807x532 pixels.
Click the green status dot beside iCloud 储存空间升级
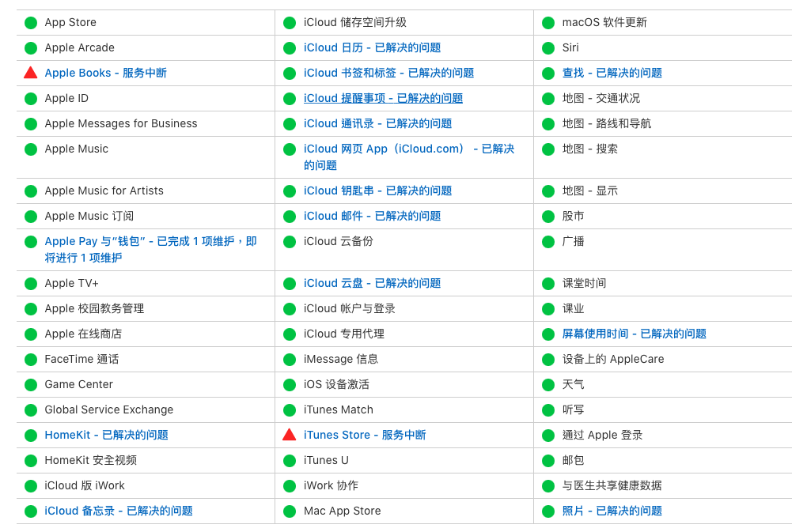click(290, 23)
